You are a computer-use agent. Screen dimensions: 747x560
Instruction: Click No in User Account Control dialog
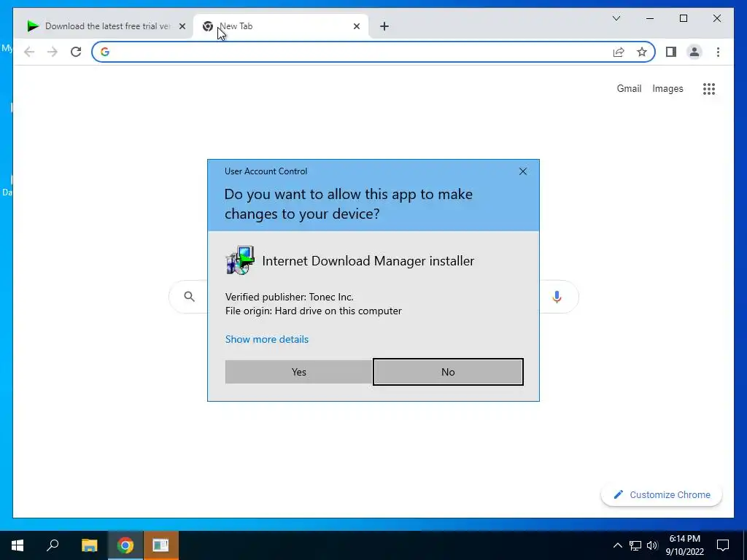click(x=448, y=372)
